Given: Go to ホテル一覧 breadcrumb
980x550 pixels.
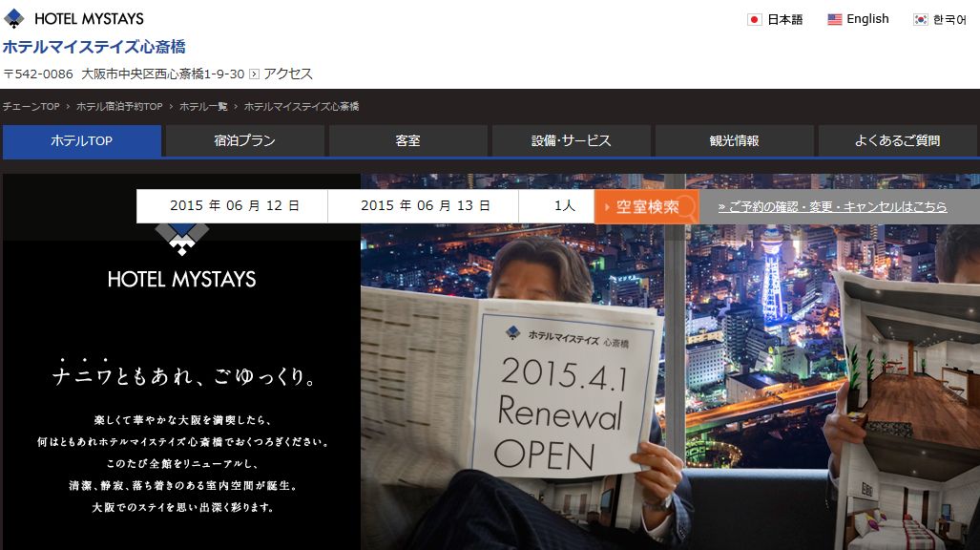Looking at the screenshot, I should (x=203, y=106).
